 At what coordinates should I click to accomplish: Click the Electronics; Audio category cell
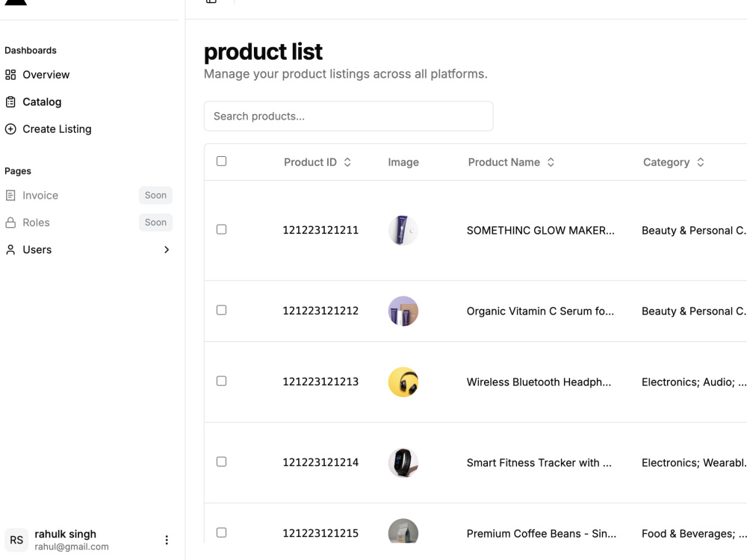point(694,382)
